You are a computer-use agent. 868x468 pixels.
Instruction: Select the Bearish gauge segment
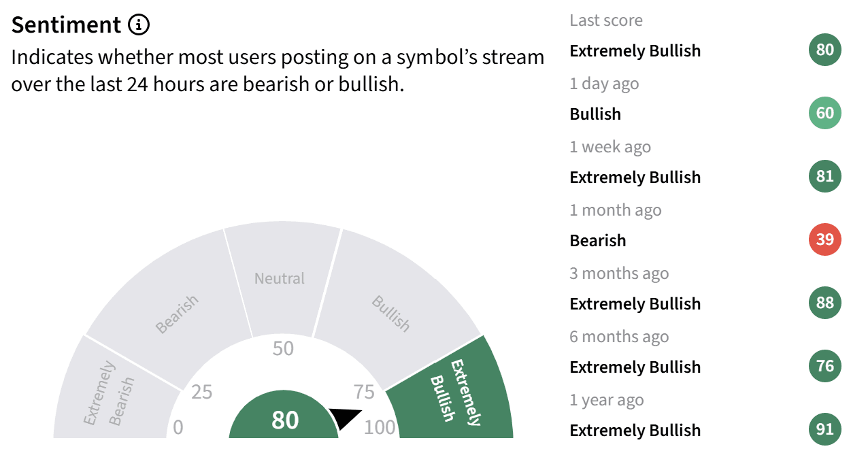170,294
